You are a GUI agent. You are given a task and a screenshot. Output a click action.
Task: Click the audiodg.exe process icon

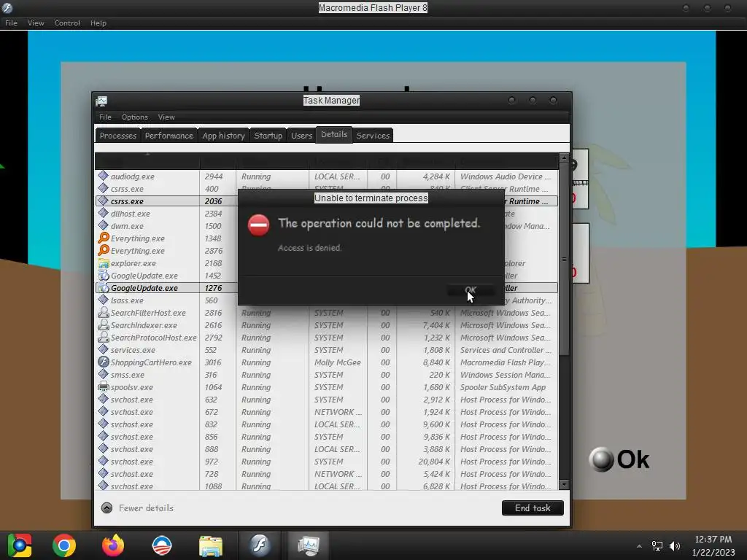pyautogui.click(x=103, y=176)
